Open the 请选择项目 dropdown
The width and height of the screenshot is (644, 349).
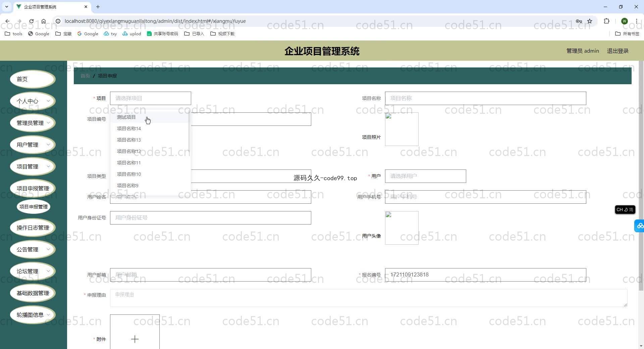pyautogui.click(x=151, y=98)
